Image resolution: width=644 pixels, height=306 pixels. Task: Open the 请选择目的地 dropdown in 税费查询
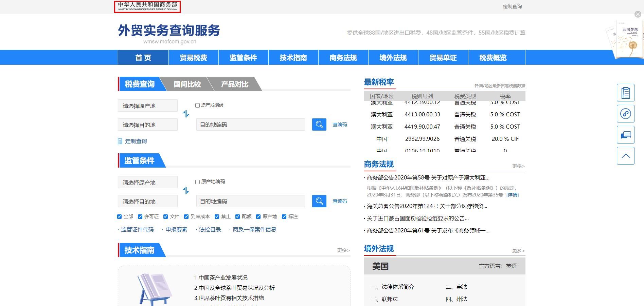pyautogui.click(x=147, y=125)
